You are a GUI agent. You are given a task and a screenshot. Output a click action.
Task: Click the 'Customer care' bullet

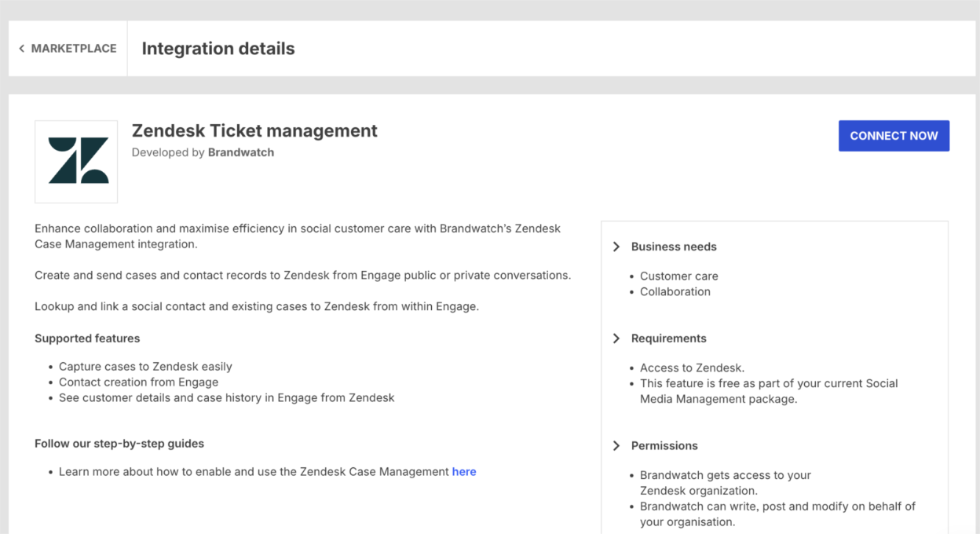point(679,276)
